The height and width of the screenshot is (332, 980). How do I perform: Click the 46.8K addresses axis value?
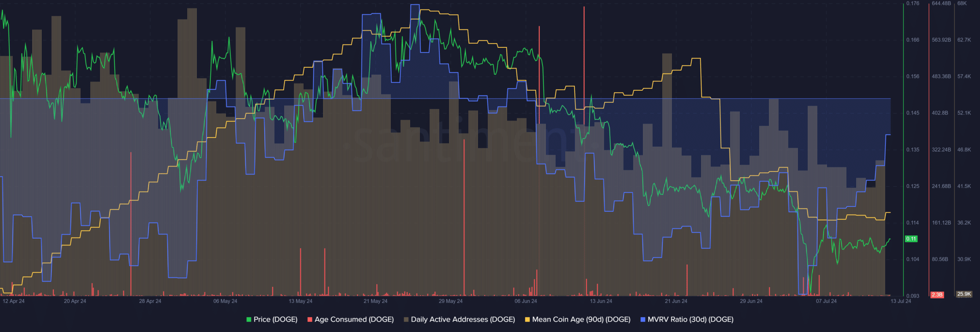[964, 150]
